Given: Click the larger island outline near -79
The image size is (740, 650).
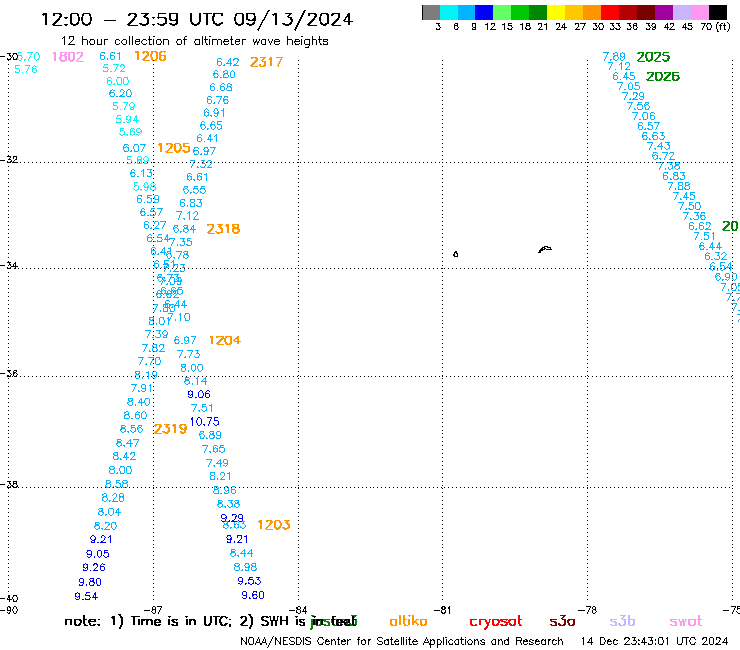Looking at the screenshot, I should pos(545,249).
